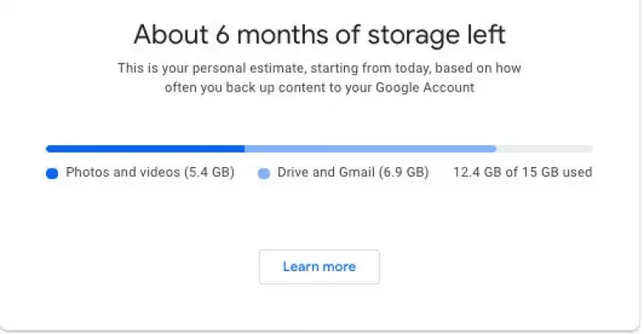This screenshot has width=644, height=334.
Task: Select the light blue Drive and Gmail legend dot
Action: point(264,174)
